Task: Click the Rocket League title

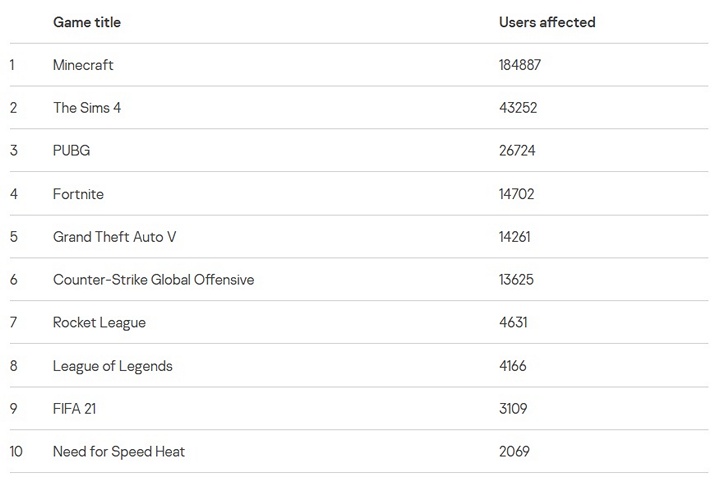Action: click(x=99, y=323)
